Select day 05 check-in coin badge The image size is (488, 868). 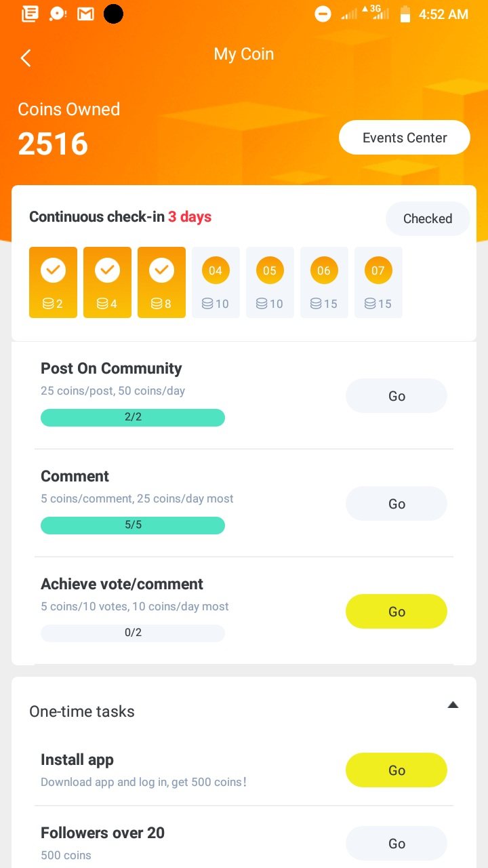click(x=270, y=271)
